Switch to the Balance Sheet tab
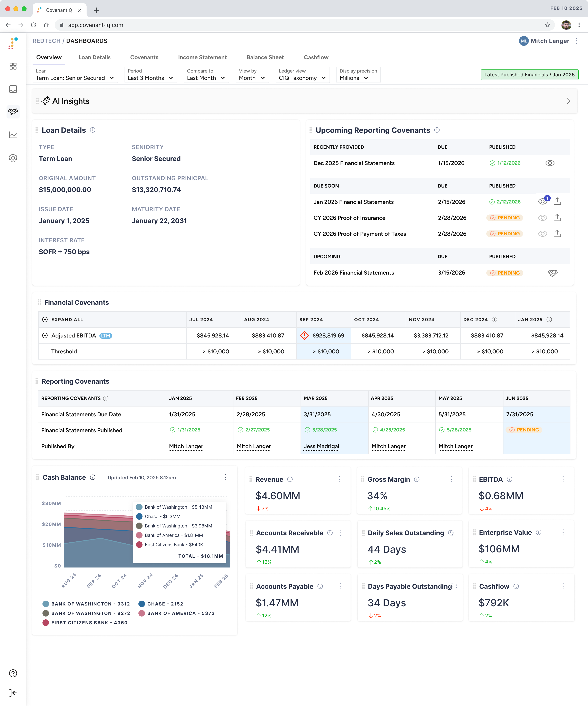The image size is (588, 706). click(265, 57)
